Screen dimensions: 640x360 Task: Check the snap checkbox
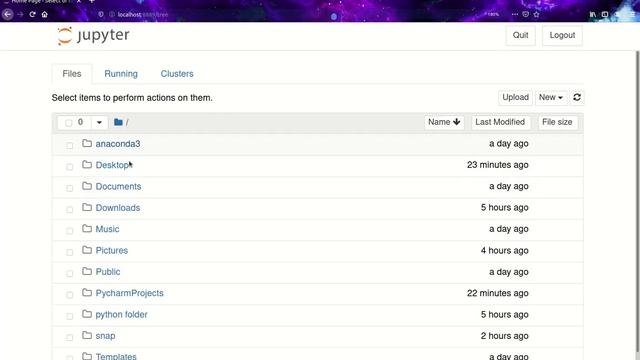click(x=69, y=338)
